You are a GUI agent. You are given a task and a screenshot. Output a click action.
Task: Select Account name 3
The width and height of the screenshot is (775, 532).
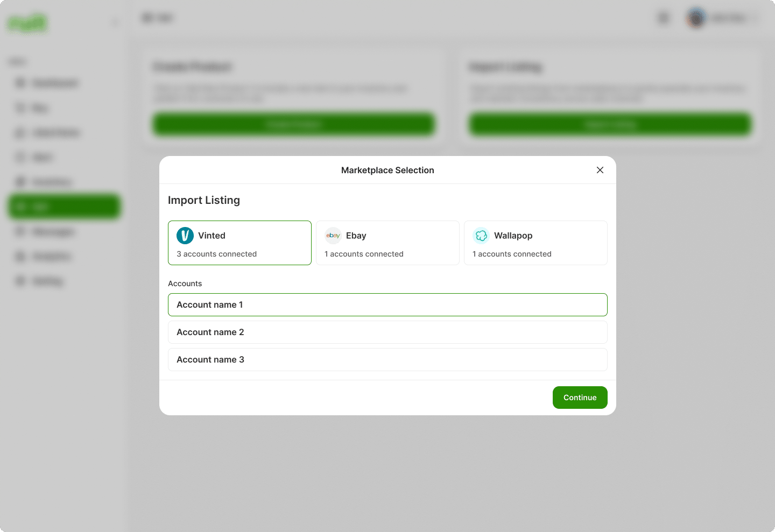[387, 360]
